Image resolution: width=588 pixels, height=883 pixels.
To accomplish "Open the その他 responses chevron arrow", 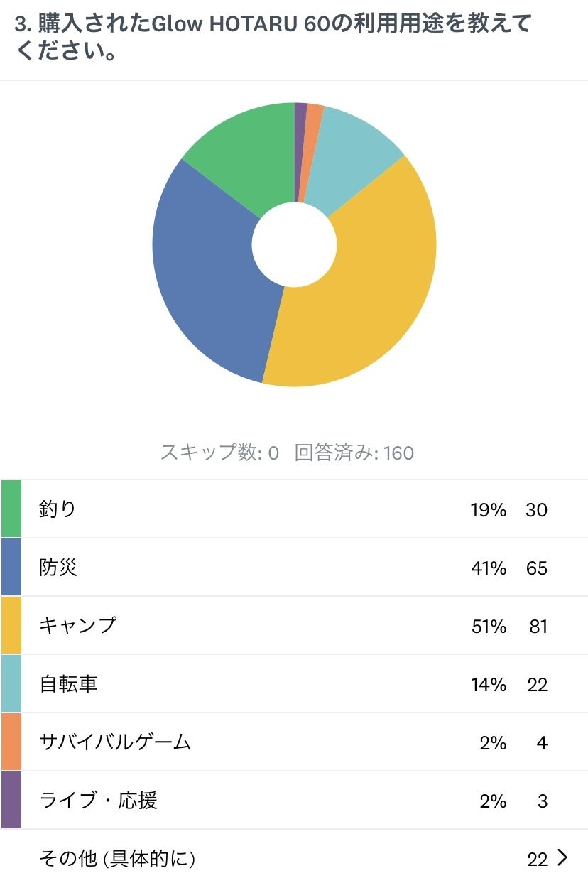I will [x=563, y=858].
